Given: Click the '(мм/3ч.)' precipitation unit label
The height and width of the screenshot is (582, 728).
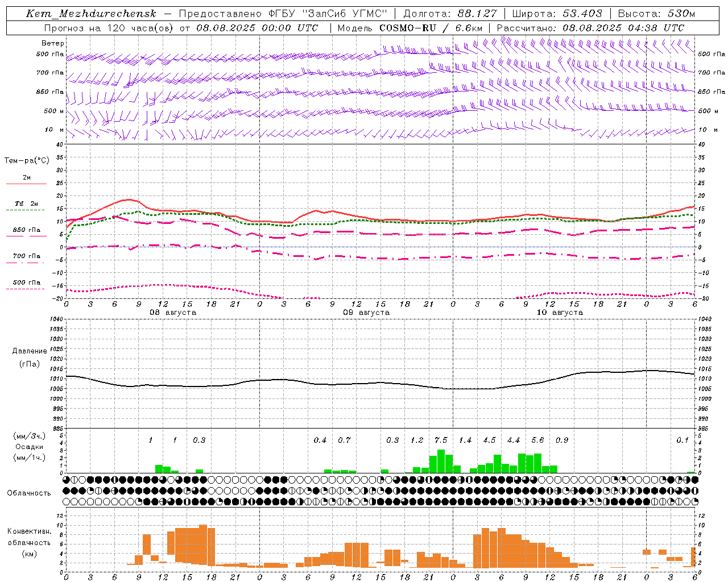Looking at the screenshot, I should click(x=30, y=436).
